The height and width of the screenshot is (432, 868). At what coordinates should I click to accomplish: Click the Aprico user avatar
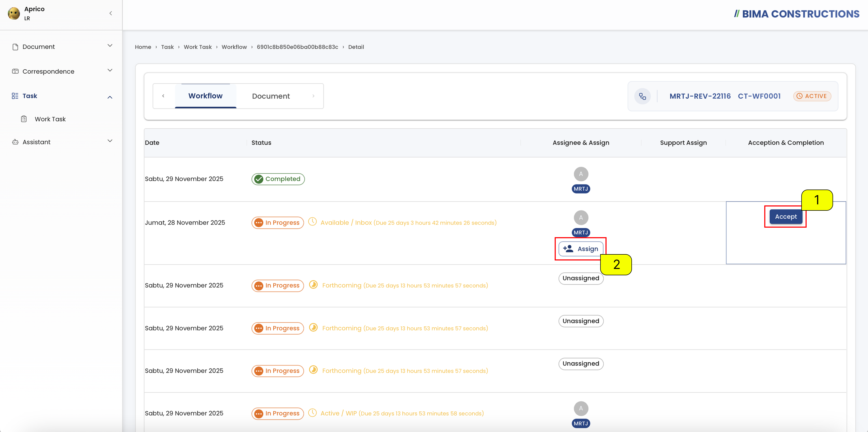14,13
